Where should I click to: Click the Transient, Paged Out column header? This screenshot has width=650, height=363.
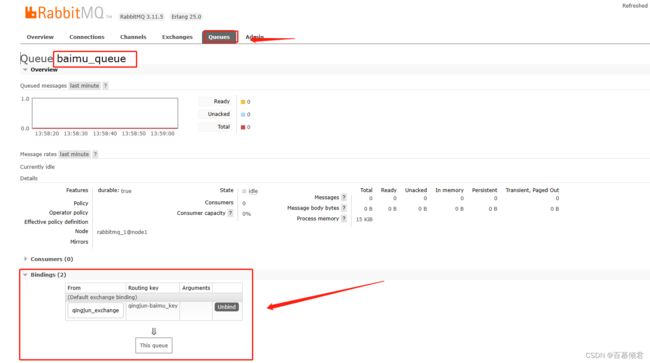[x=532, y=190]
